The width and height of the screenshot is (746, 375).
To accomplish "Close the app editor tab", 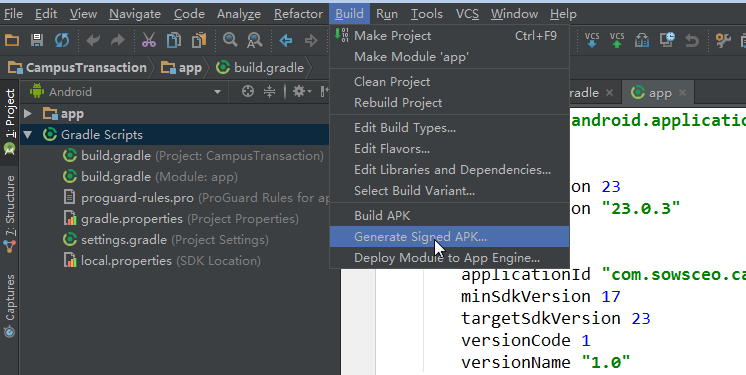I will tap(682, 93).
